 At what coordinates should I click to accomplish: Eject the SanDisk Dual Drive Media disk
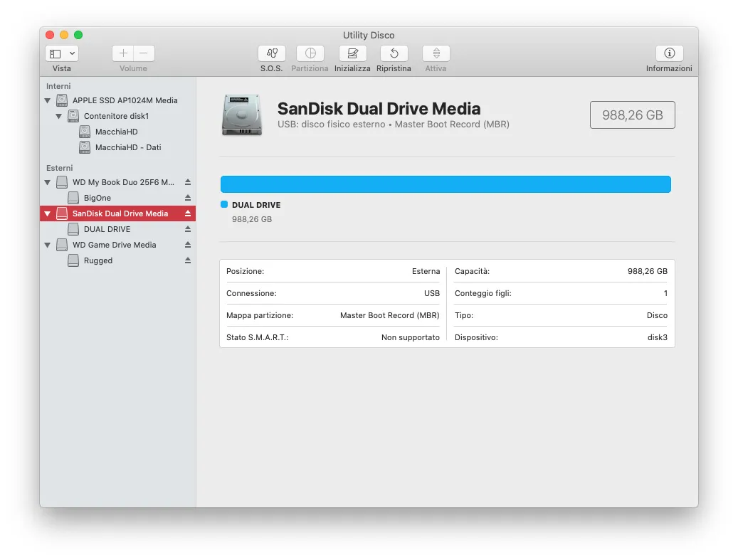(189, 213)
